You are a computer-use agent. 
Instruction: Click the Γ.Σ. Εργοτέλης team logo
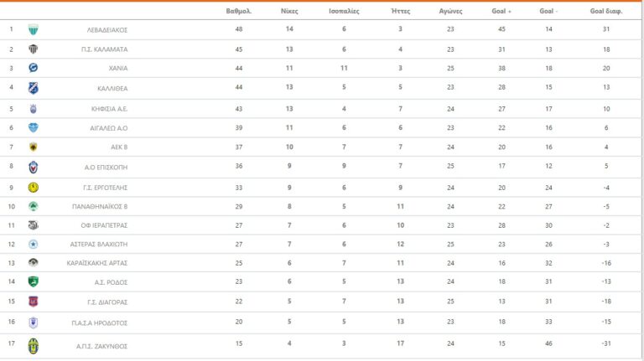pyautogui.click(x=34, y=187)
